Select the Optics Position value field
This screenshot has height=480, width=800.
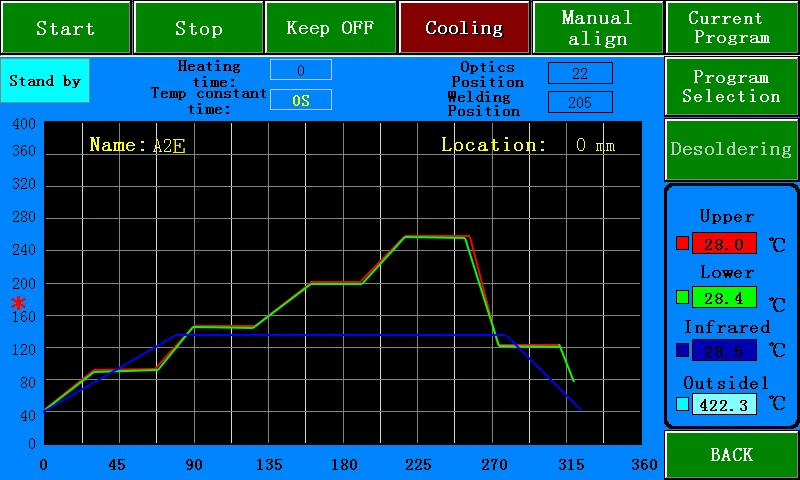580,73
